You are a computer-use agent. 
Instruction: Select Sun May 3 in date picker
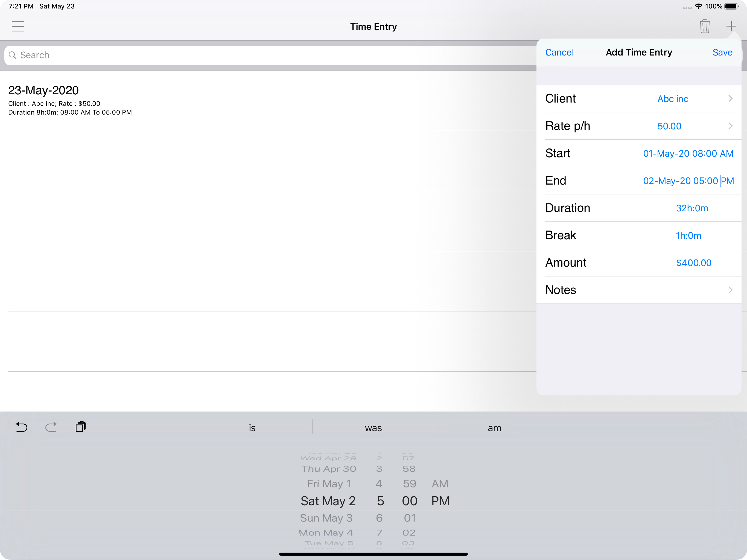(326, 518)
